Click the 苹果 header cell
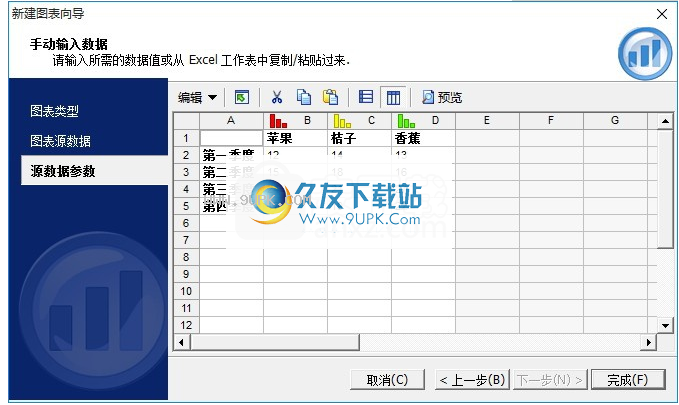This screenshot has width=679, height=405. point(295,138)
